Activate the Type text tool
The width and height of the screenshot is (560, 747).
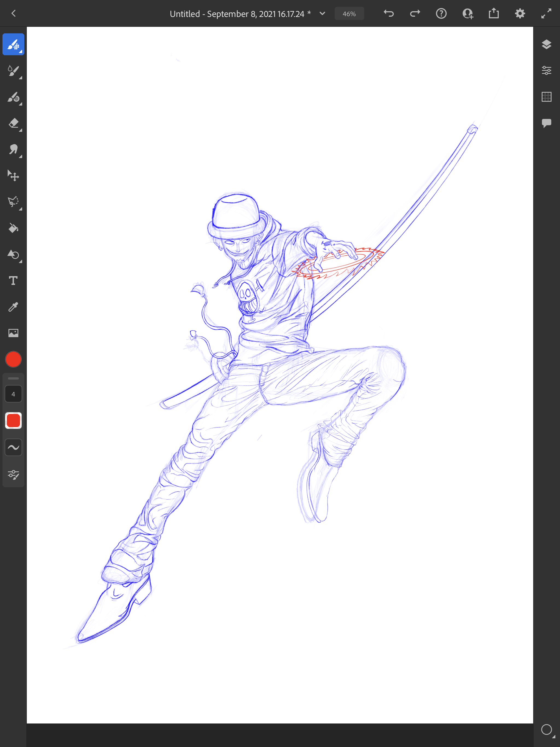point(13,281)
